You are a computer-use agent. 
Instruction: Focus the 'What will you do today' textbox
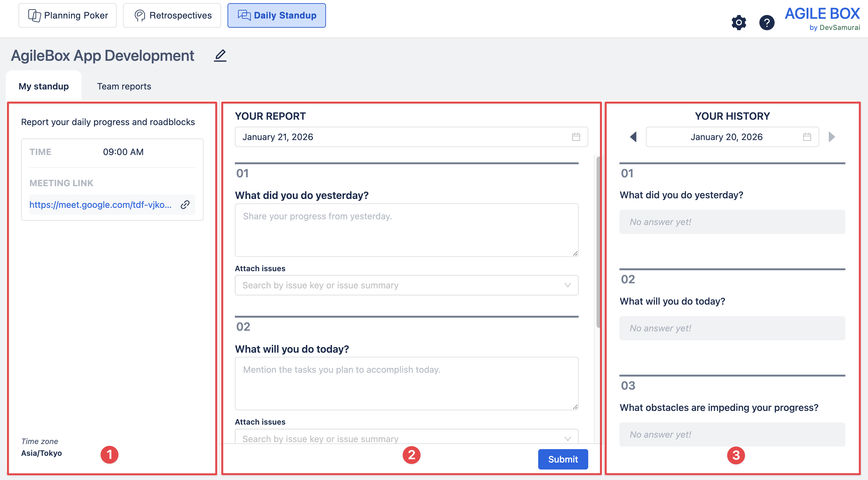coord(406,383)
